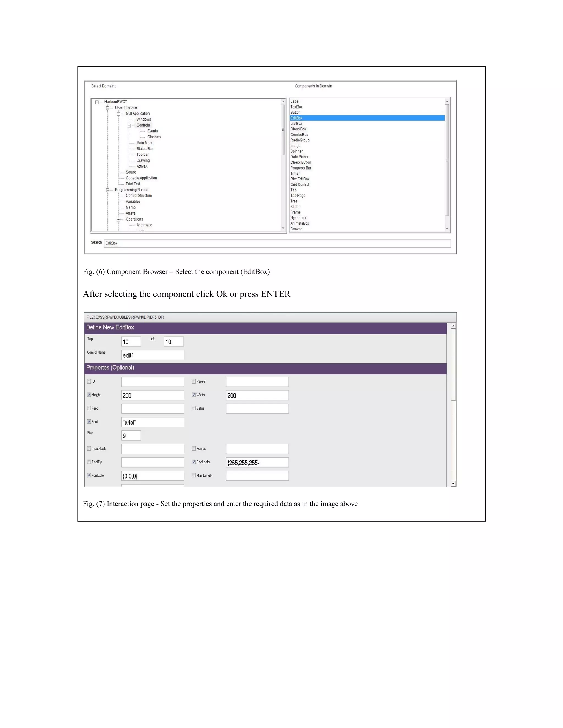Enable the Format checkbox
Image resolution: width=563 pixels, height=728 pixels.
pyautogui.click(x=194, y=448)
